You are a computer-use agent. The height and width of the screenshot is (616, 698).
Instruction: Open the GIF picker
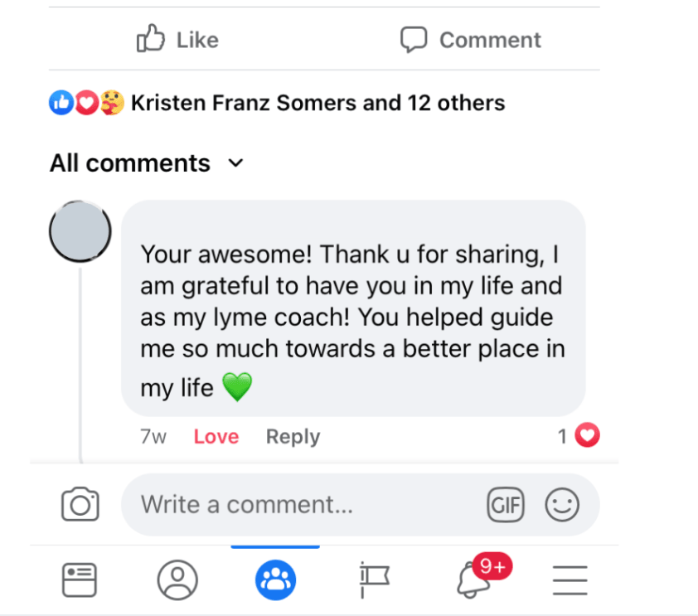coord(506,504)
